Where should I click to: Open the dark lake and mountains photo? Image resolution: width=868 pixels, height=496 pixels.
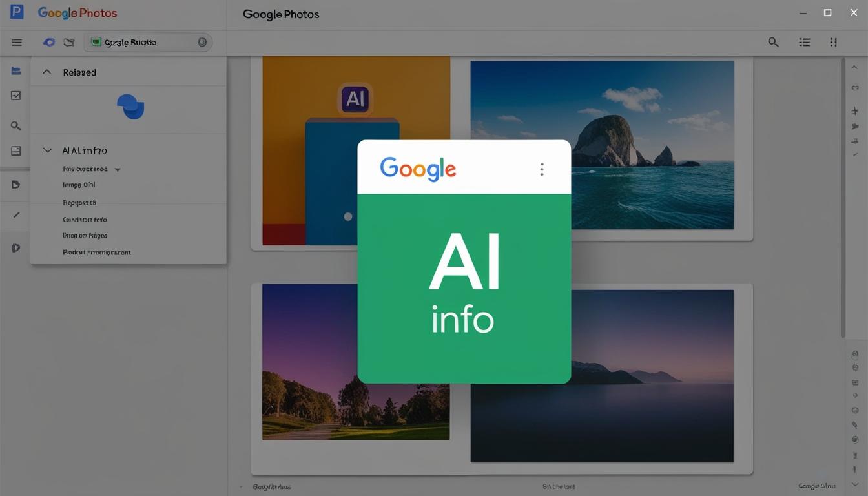point(602,376)
